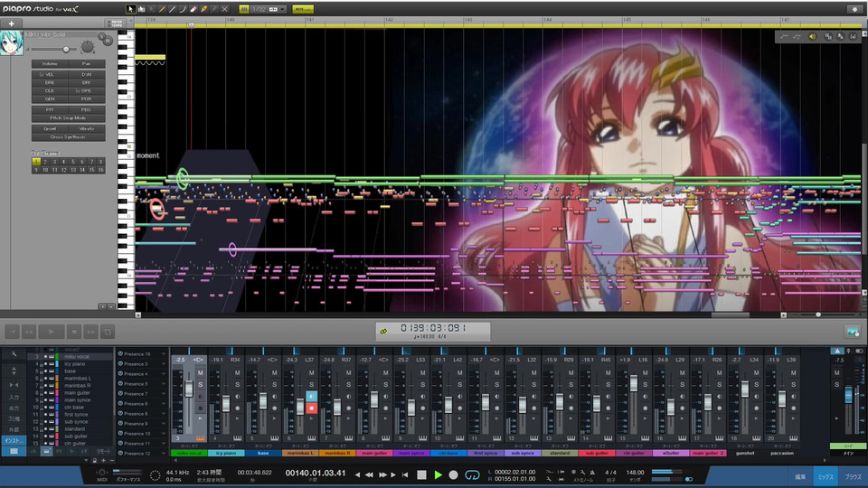The height and width of the screenshot is (488, 868).
Task: Disable the red record-arm on marimbas L
Action: 311,408
